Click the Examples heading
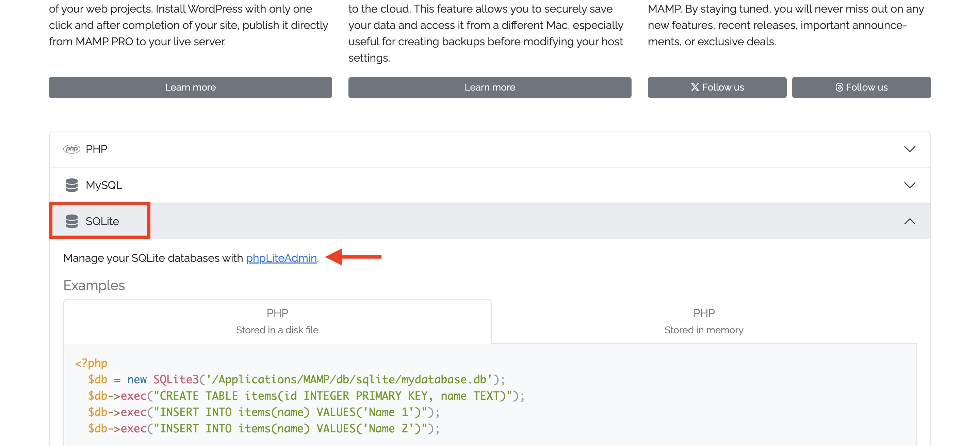This screenshot has height=446, width=980. pyautogui.click(x=94, y=285)
